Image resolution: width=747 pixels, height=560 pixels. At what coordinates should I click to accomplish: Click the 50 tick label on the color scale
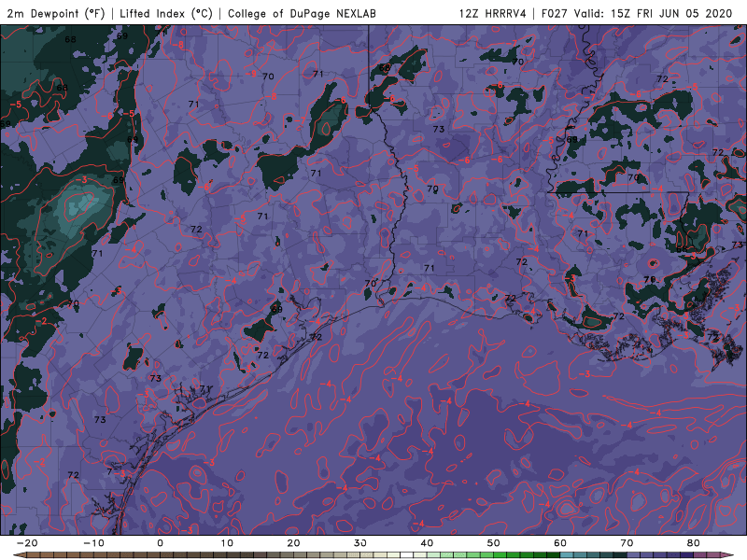tap(494, 543)
